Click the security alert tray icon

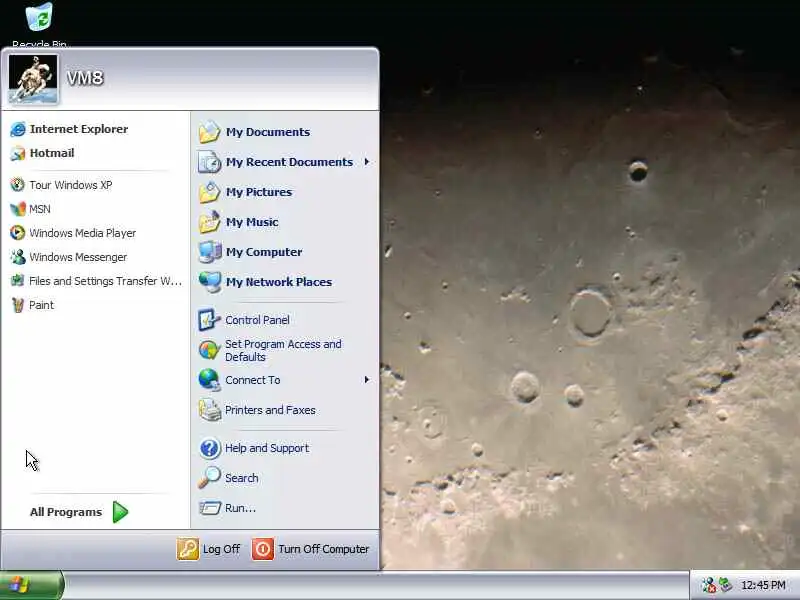[708, 585]
